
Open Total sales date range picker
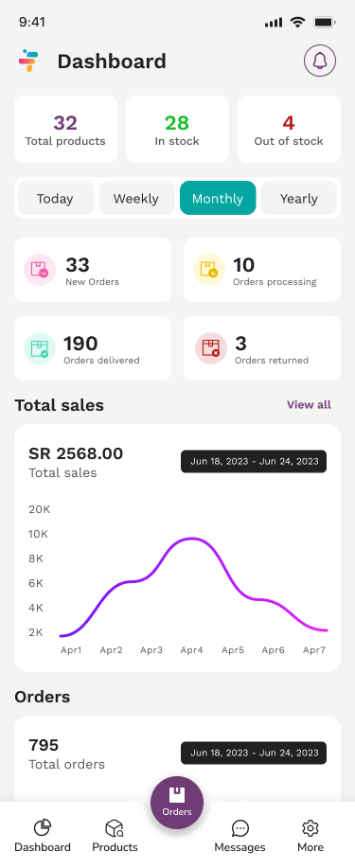pos(254,461)
